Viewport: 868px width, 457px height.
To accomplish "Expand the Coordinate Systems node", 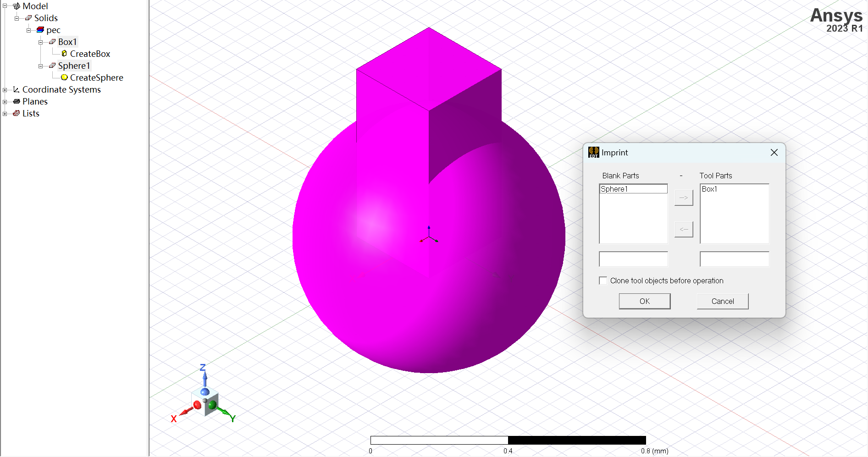I will point(5,90).
